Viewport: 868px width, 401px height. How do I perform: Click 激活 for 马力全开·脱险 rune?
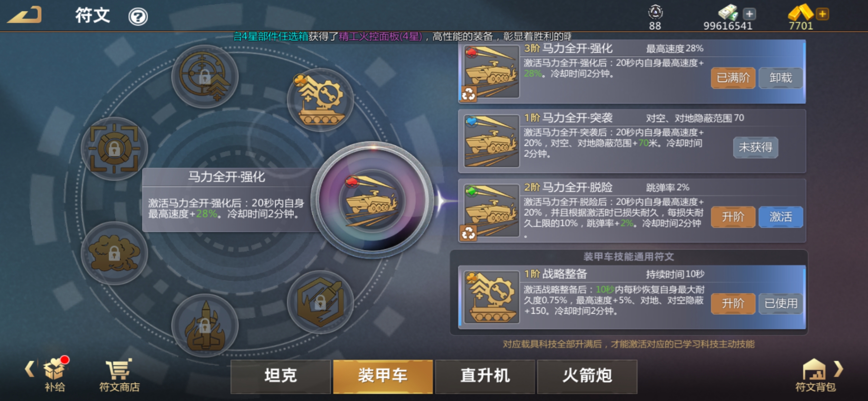point(780,217)
